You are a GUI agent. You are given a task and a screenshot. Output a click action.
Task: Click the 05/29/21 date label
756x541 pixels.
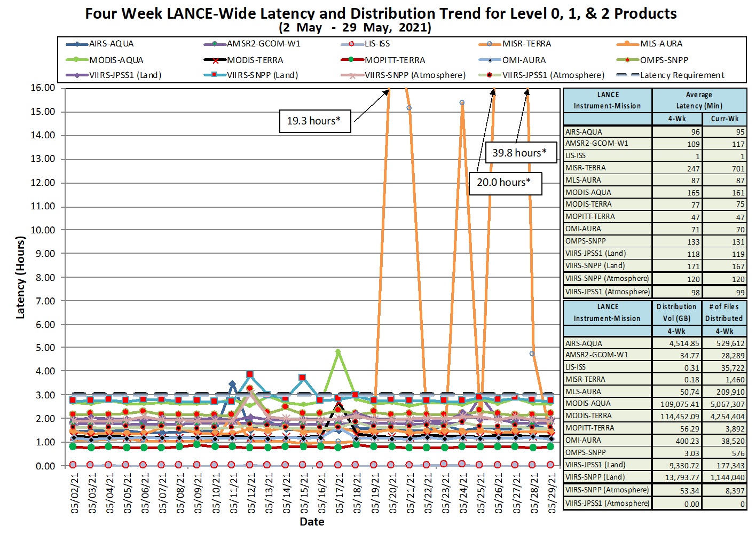pyautogui.click(x=552, y=493)
